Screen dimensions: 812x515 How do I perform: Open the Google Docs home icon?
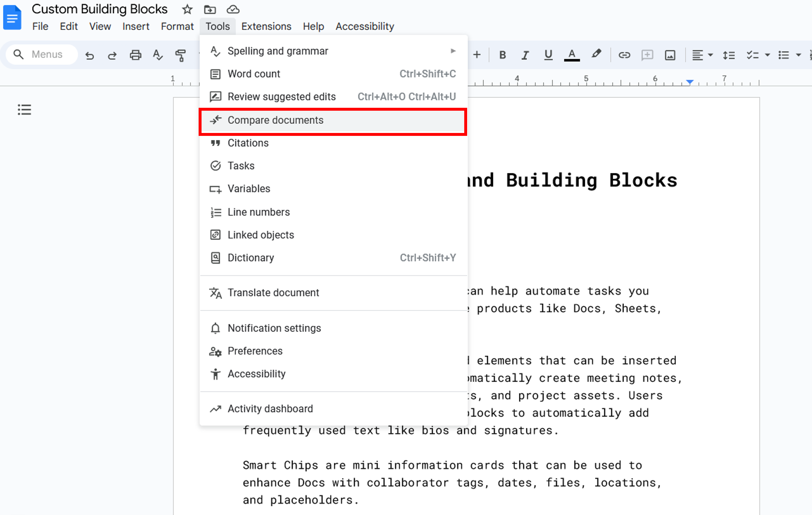(x=12, y=17)
